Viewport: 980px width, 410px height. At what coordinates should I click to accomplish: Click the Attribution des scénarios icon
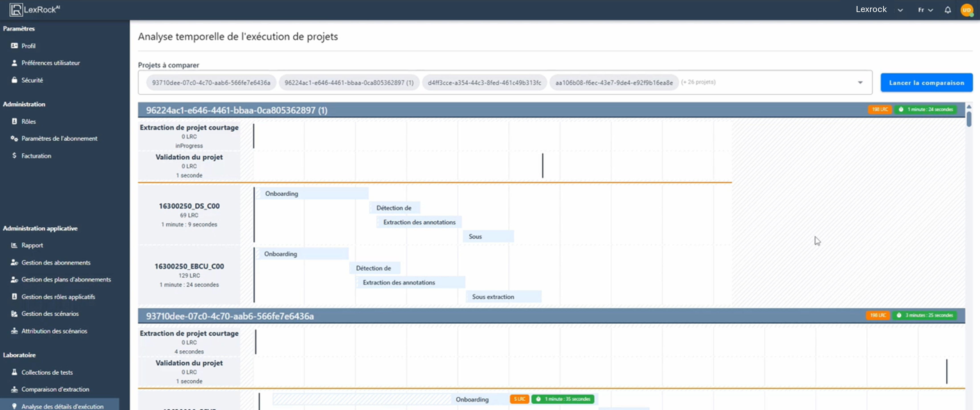pyautogui.click(x=14, y=331)
